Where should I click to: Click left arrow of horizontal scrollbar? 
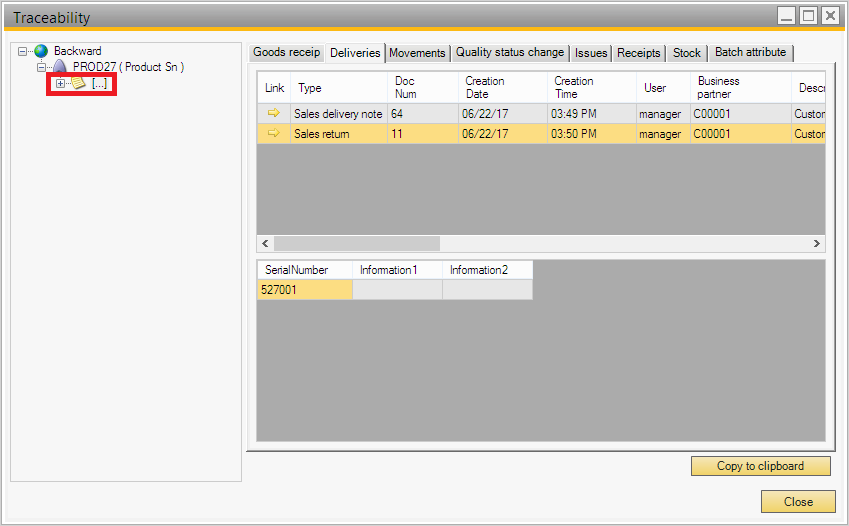[266, 243]
